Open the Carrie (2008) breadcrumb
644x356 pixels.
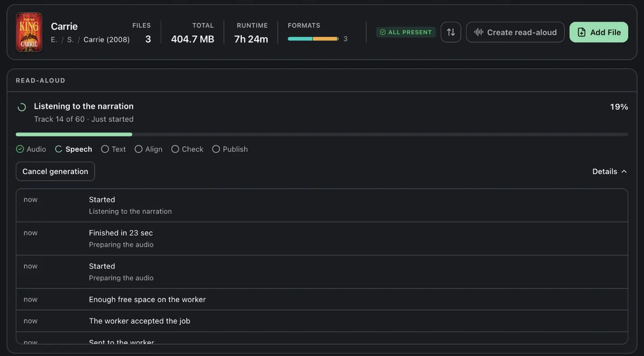pos(107,40)
